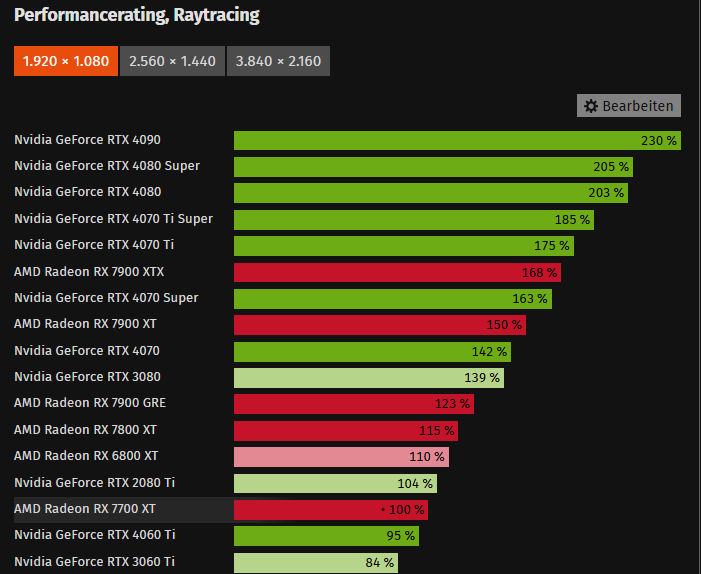Click the 163 % bar
This screenshot has width=701, height=574.
point(393,299)
